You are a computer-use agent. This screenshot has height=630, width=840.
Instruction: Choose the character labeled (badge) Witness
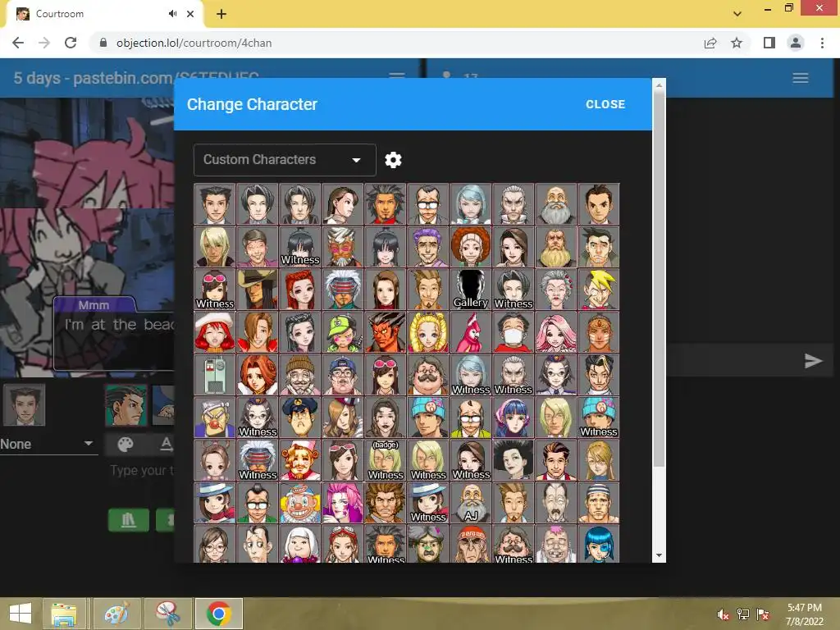tap(386, 460)
